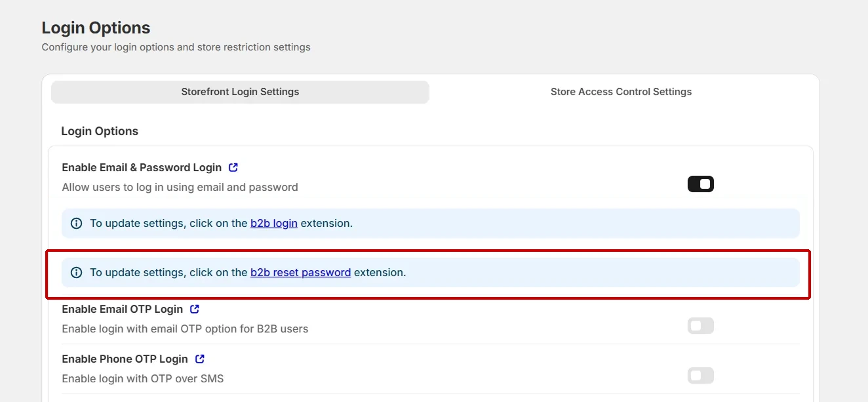Image resolution: width=868 pixels, height=402 pixels.
Task: Follow the b2b login extension link
Action: tap(274, 223)
